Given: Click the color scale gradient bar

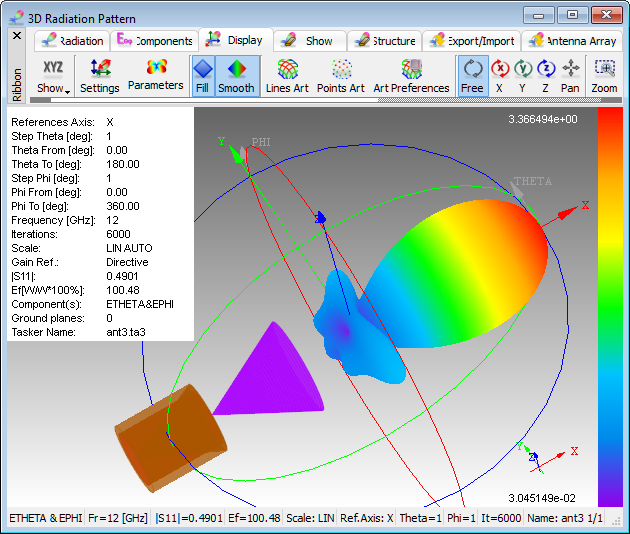Looking at the screenshot, I should click(x=610, y=307).
